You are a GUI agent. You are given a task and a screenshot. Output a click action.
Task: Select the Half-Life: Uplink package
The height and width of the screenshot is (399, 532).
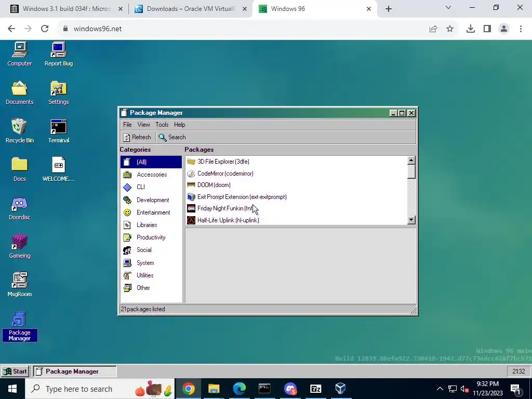[x=296, y=220]
